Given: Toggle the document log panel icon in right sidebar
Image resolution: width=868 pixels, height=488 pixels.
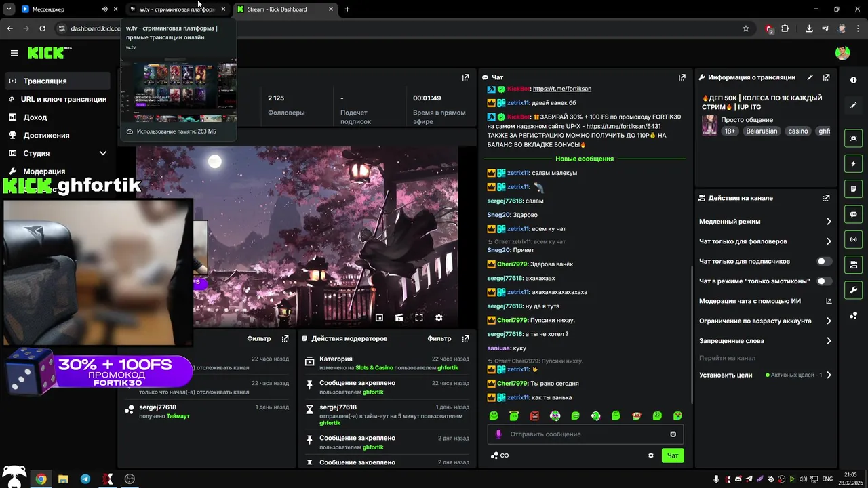Looking at the screenshot, I should (853, 188).
